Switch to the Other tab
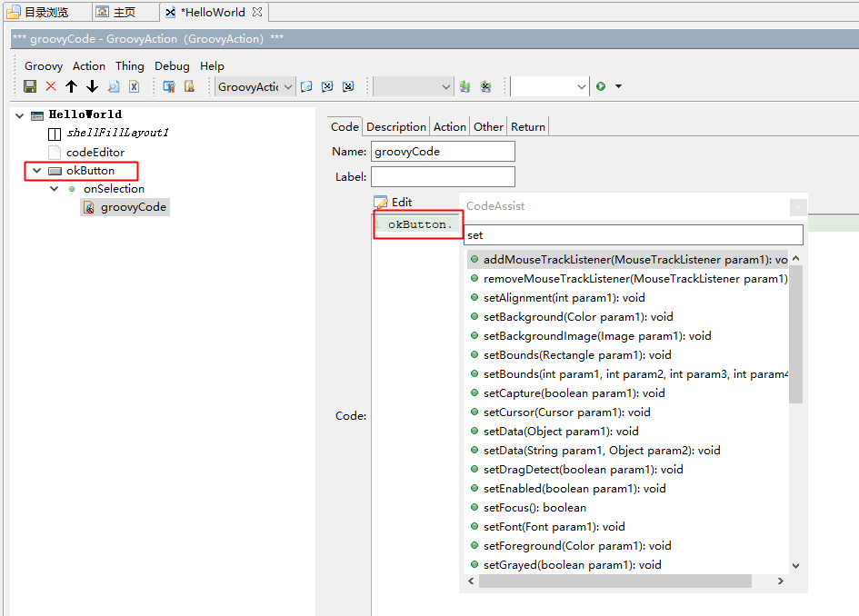 click(488, 127)
